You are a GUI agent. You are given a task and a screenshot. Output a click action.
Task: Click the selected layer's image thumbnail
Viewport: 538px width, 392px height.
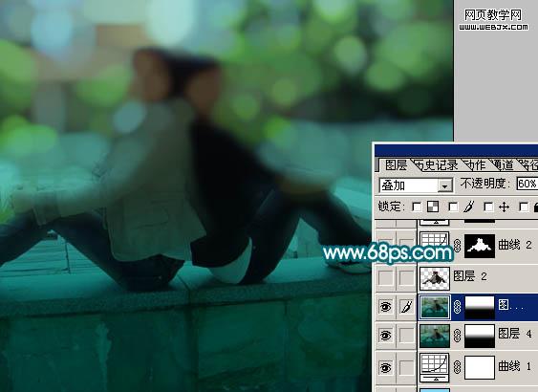435,307
